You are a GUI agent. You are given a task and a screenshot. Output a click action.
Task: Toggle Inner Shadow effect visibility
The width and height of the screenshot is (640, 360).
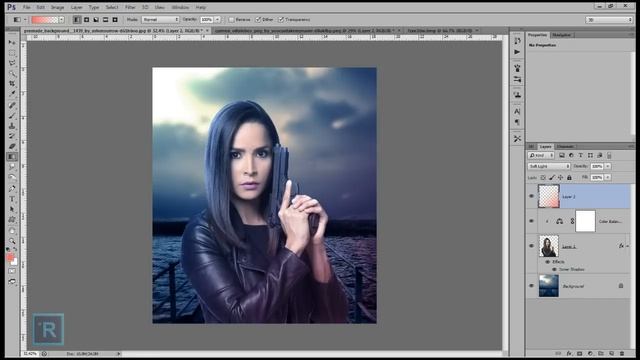coord(554,269)
